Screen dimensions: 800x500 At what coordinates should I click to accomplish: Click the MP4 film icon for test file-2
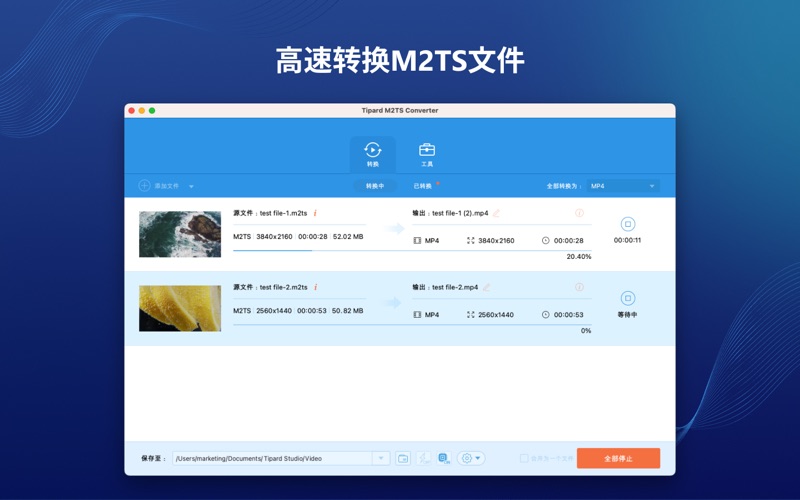pyautogui.click(x=417, y=315)
